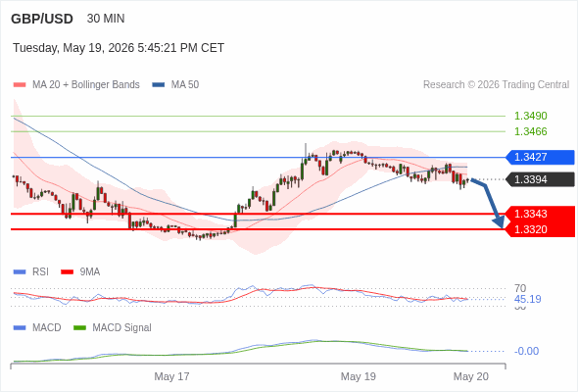This screenshot has width=578, height=392.
Task: Click the May 17 date axis label
Action: click(171, 376)
